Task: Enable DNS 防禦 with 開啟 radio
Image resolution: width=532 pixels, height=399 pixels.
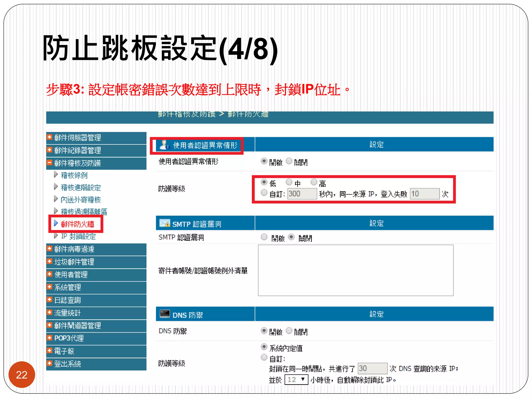Action: (264, 331)
